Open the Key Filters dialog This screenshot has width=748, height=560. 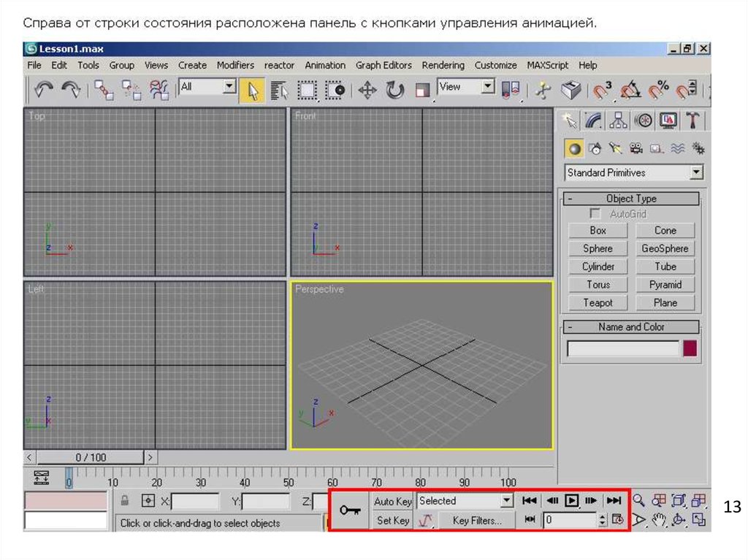point(477,521)
